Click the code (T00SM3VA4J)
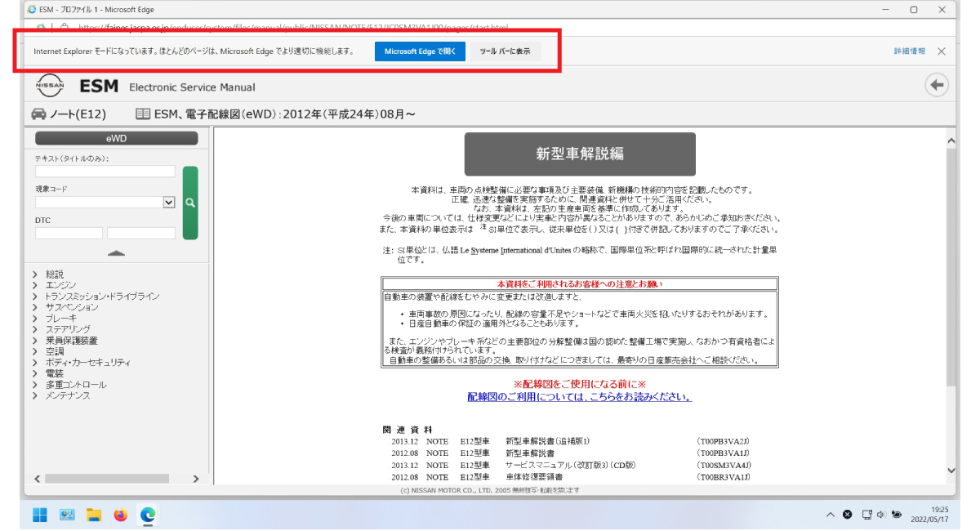 [723, 465]
